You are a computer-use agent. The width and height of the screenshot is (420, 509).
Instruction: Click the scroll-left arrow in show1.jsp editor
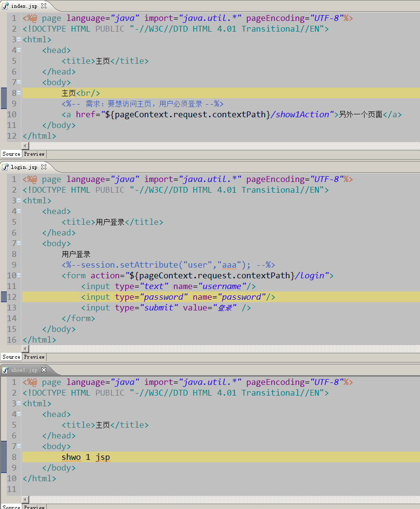point(25,500)
